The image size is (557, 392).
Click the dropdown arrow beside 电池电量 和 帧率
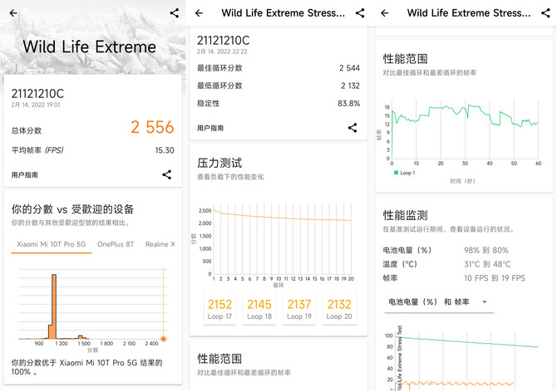pos(485,301)
